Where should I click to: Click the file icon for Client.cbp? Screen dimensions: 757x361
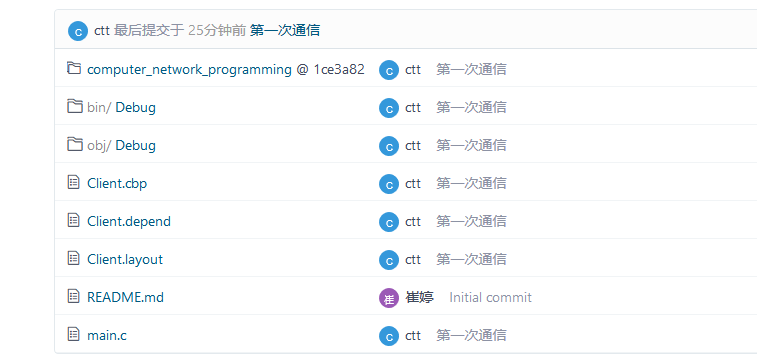tap(73, 182)
